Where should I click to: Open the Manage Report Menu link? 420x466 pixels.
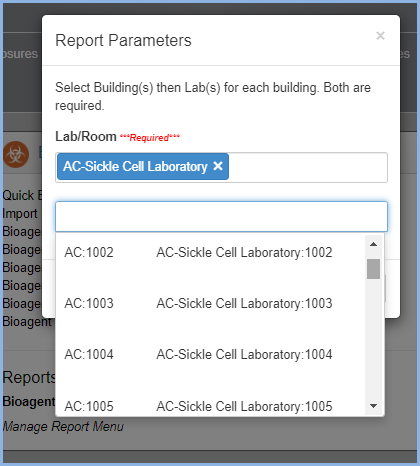pos(63,426)
